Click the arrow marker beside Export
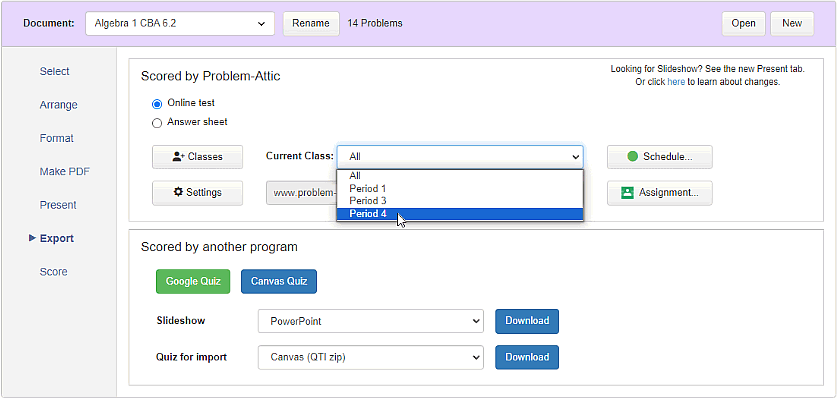 32,238
